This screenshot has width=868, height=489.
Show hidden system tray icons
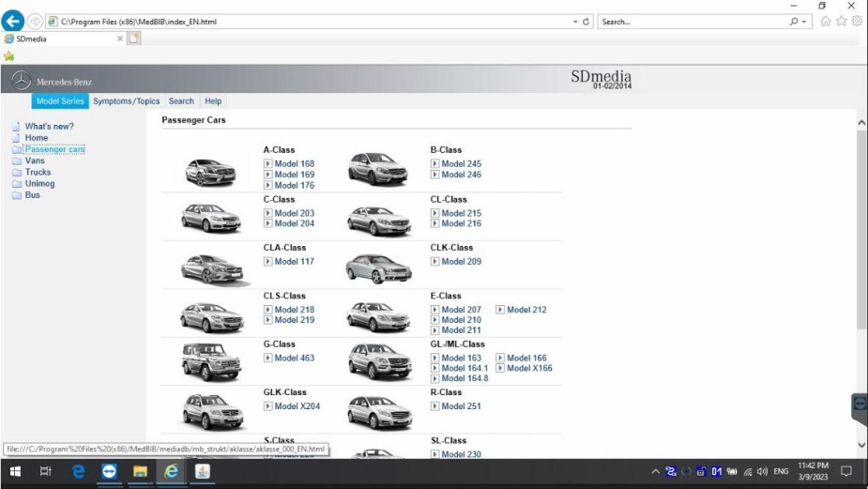click(655, 472)
